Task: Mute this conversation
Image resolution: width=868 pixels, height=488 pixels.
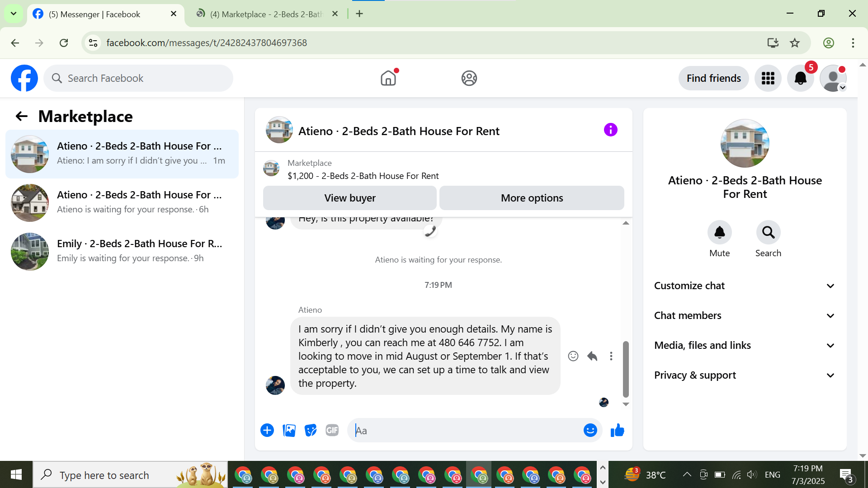Action: click(x=719, y=233)
